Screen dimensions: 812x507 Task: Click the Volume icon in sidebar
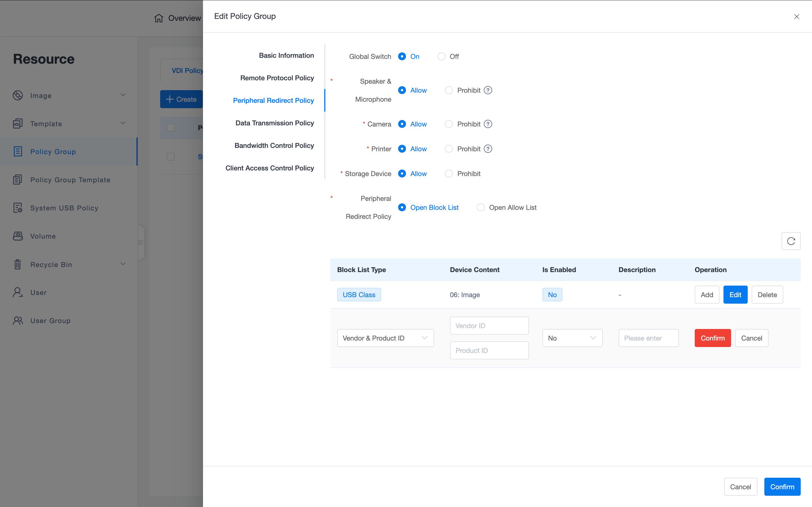tap(18, 236)
